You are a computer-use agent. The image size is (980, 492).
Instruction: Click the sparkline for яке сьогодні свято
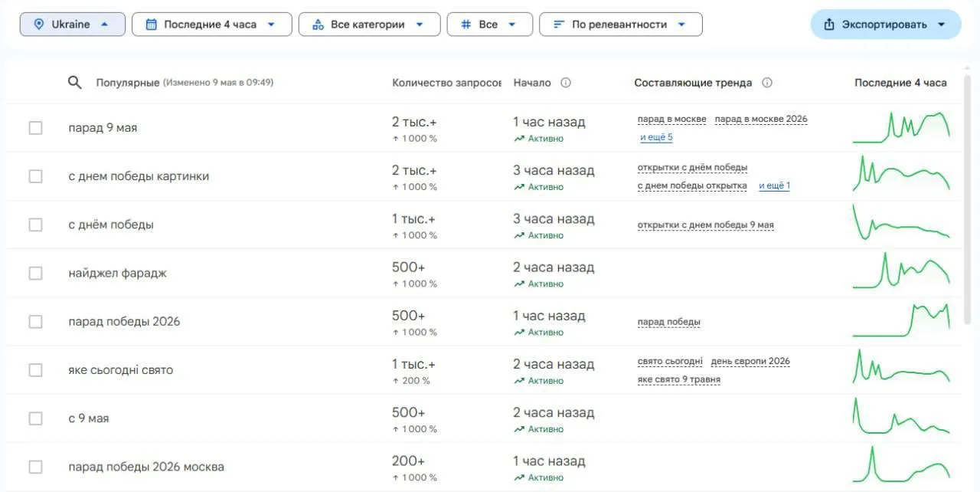901,367
